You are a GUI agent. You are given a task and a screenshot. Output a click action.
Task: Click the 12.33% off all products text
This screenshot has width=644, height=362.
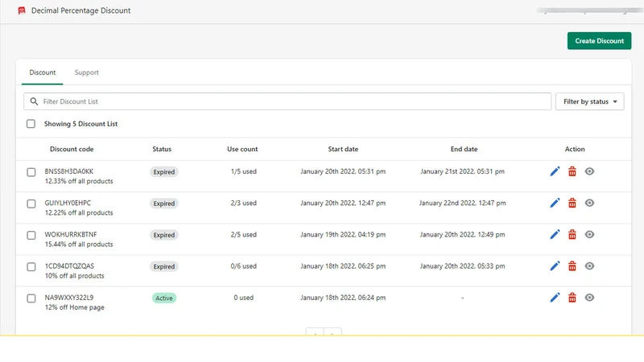pos(79,182)
